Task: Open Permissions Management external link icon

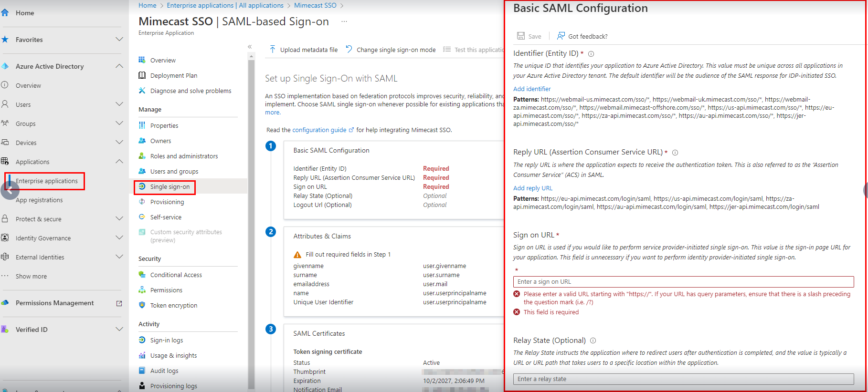Action: tap(119, 303)
